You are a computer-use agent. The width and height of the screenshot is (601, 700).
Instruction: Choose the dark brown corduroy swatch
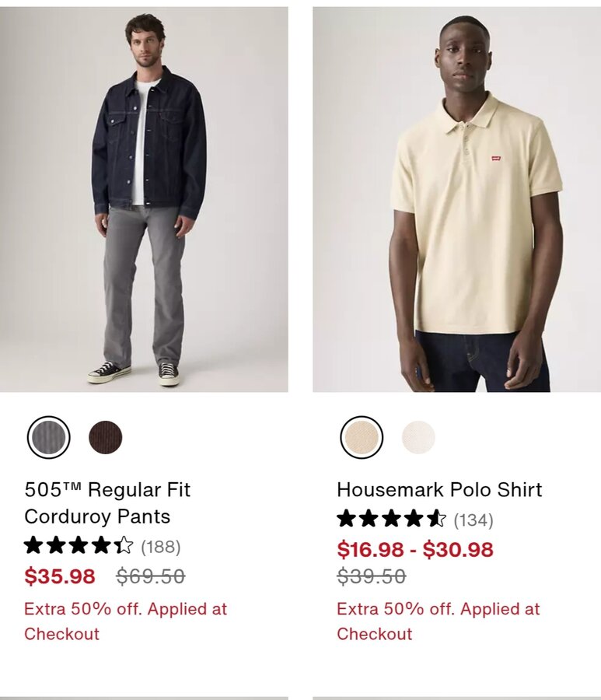tap(105, 437)
